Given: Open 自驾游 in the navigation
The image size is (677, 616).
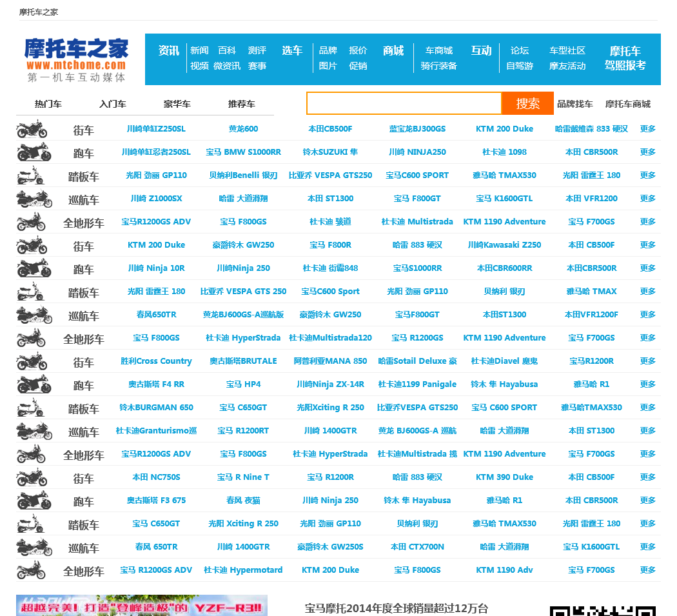Looking at the screenshot, I should tap(520, 66).
